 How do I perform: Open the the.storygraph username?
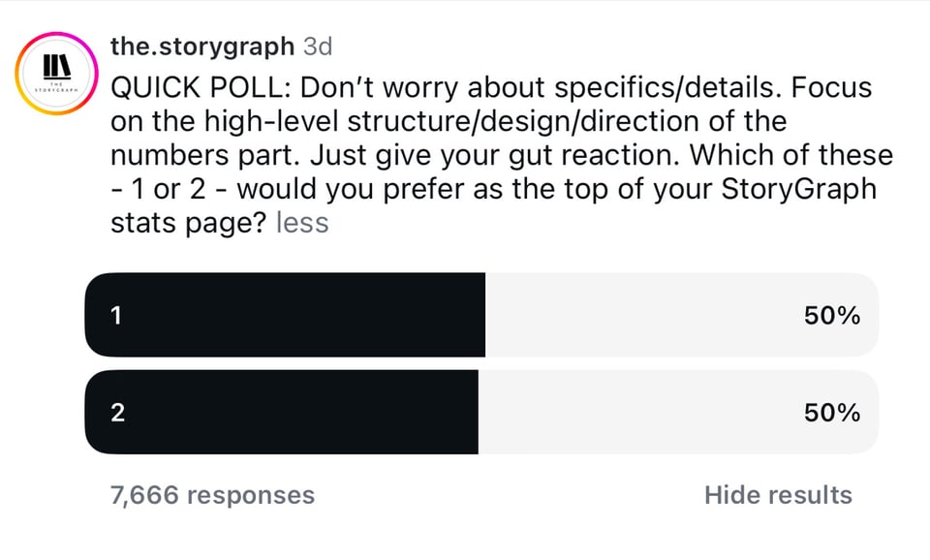pyautogui.click(x=201, y=46)
